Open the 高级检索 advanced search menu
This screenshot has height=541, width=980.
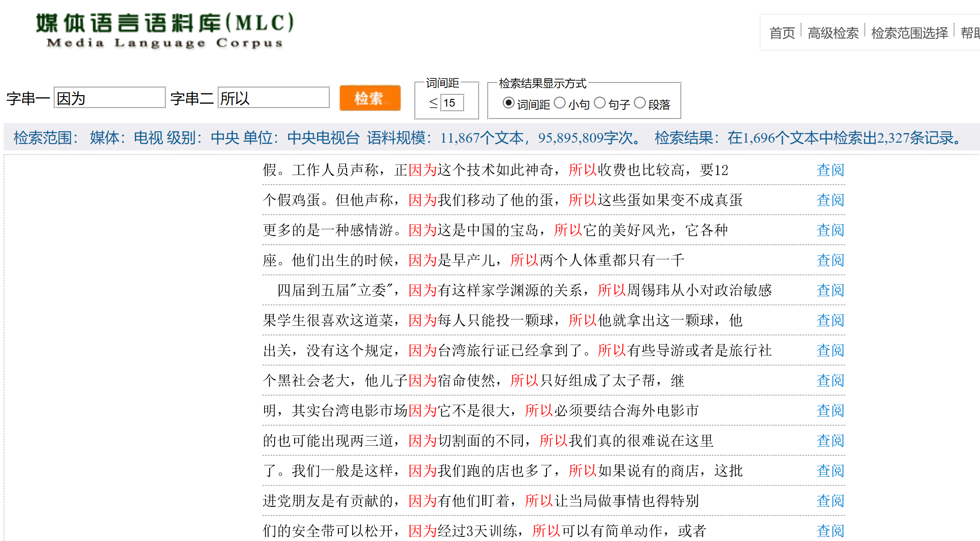tap(833, 33)
